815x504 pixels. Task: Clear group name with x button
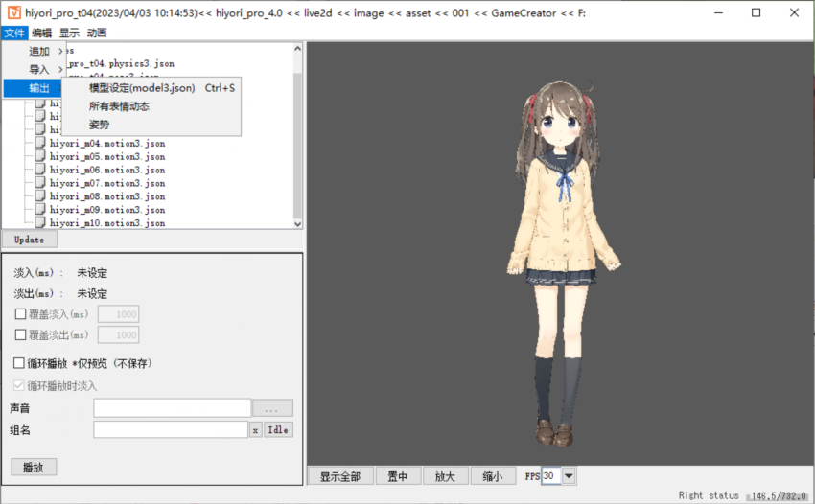click(255, 430)
